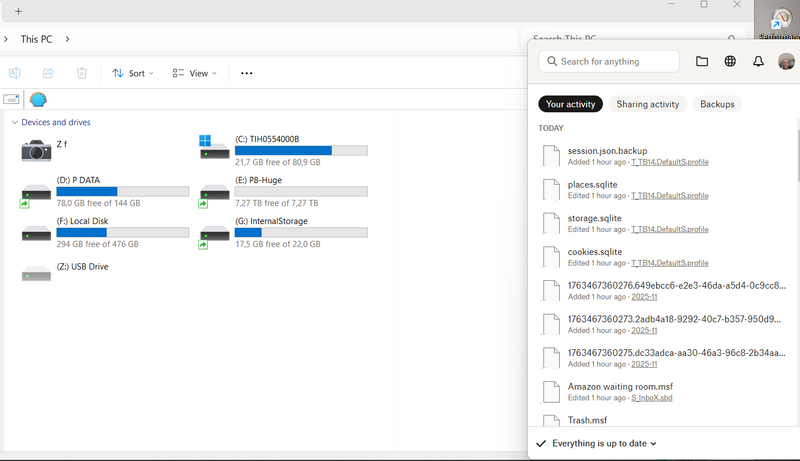
Task: Click the Rename icon in toolbar
Action: 15,73
